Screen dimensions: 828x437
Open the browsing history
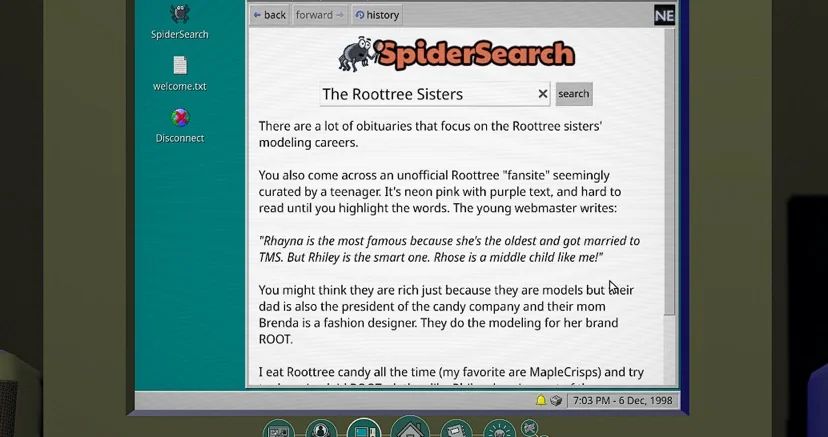tap(377, 15)
